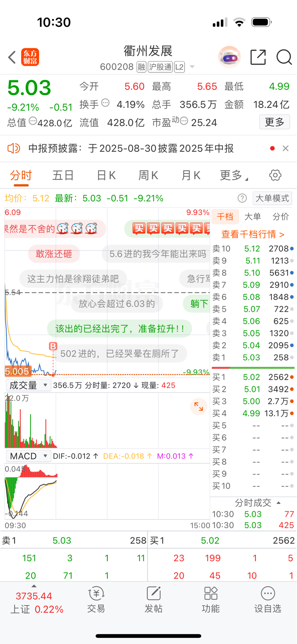Tap the L2 level badge
This screenshot has width=297, height=644.
[x=179, y=67]
